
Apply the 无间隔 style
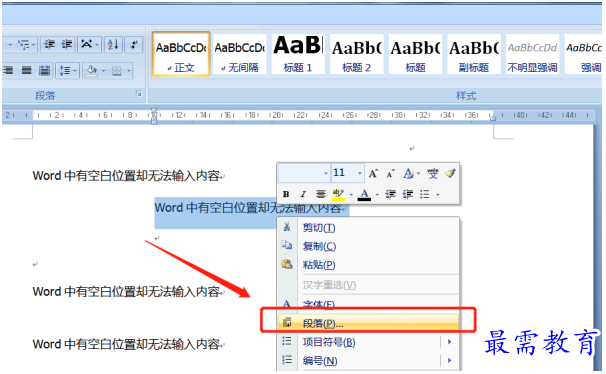point(240,54)
